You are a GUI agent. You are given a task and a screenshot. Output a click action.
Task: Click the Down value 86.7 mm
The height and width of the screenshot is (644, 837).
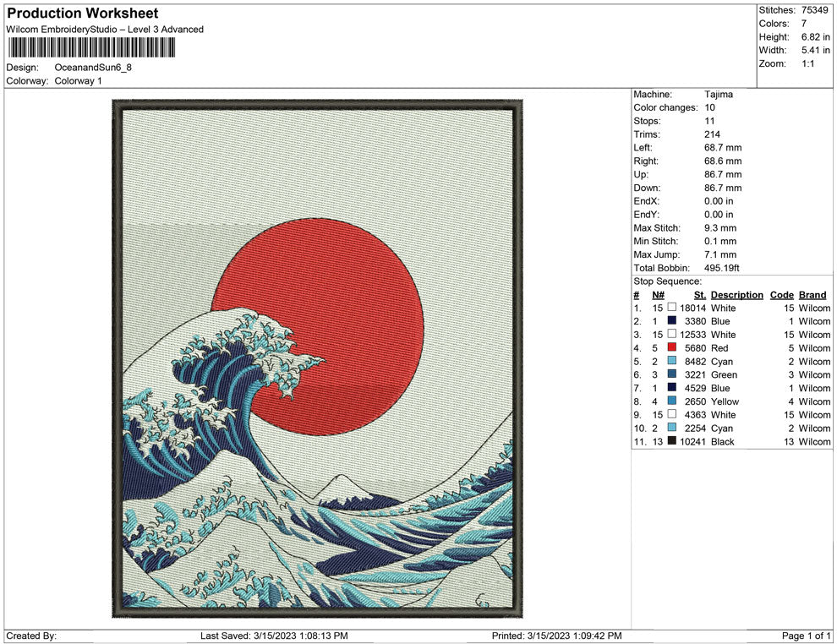[723, 188]
